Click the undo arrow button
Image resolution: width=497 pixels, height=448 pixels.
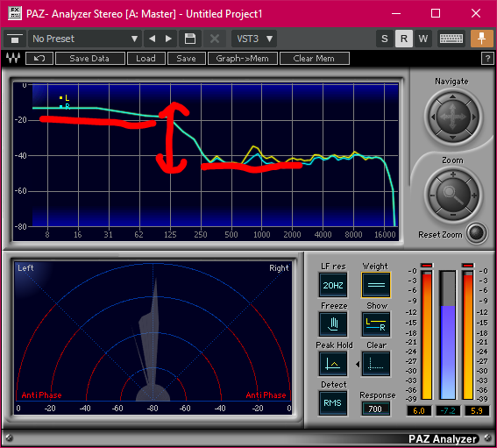pos(39,59)
